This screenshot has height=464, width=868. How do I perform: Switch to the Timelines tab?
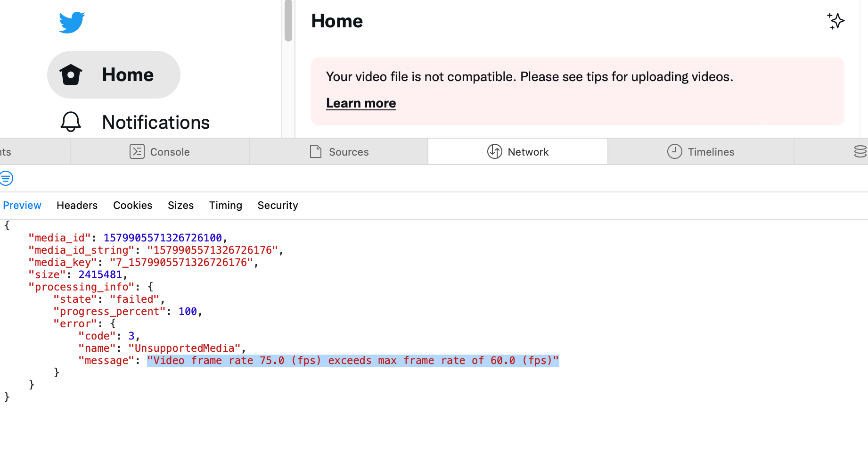[x=701, y=152]
